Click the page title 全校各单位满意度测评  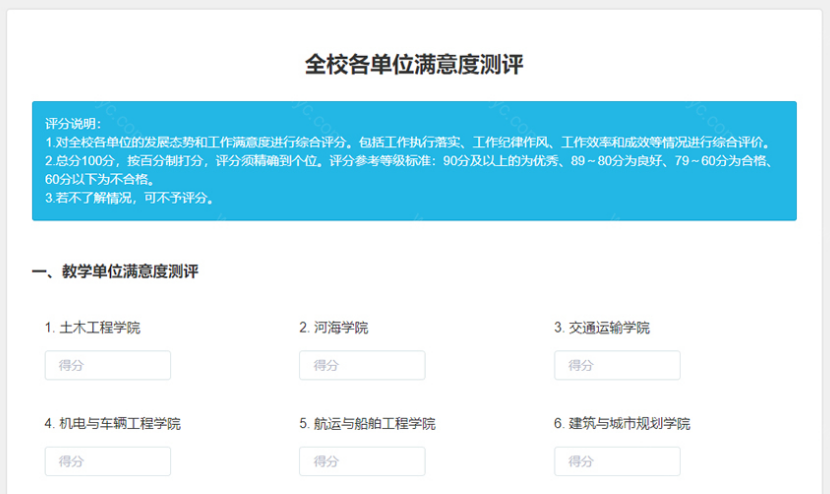pos(414,65)
